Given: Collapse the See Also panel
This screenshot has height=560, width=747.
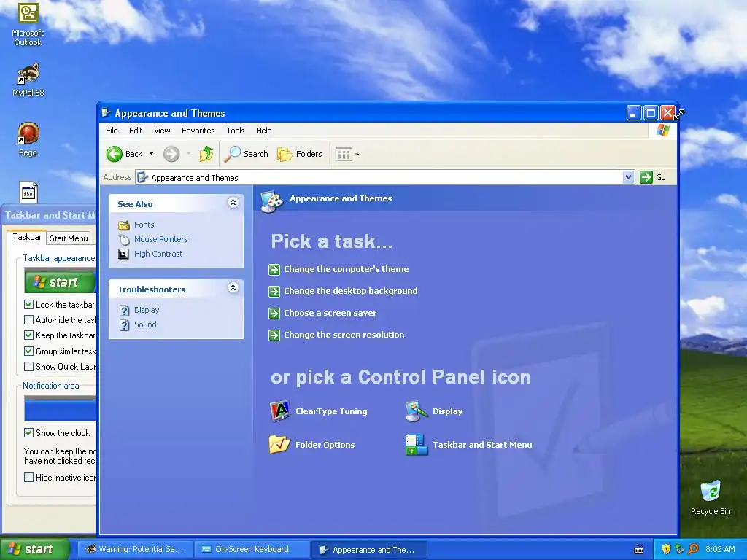Looking at the screenshot, I should (x=233, y=203).
